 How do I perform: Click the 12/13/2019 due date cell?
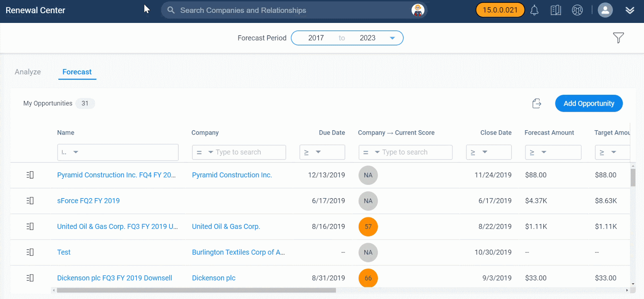pyautogui.click(x=326, y=175)
